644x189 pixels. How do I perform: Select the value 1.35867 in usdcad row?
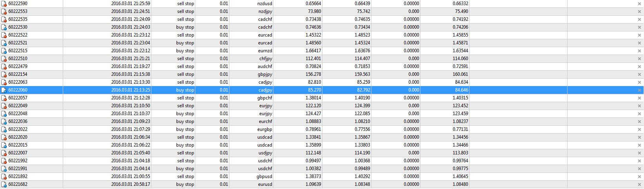tap(362, 137)
